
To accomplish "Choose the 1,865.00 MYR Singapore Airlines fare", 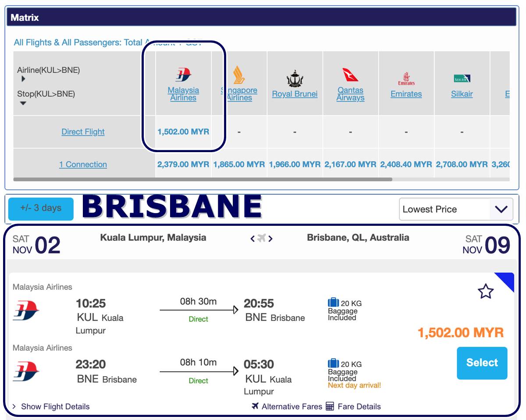I will tap(239, 164).
